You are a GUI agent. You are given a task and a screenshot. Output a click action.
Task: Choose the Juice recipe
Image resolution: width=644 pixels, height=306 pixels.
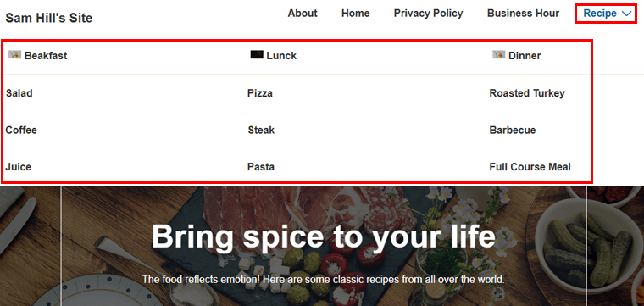pos(19,167)
